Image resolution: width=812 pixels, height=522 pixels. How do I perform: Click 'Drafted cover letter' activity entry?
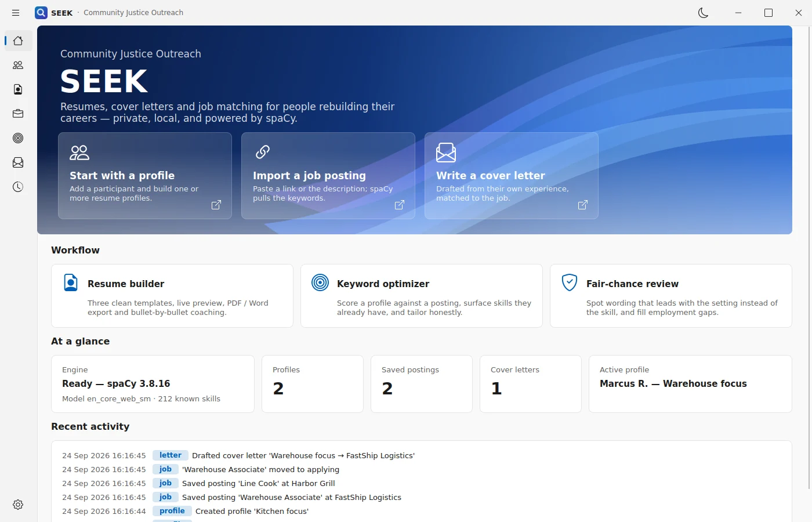pyautogui.click(x=303, y=455)
